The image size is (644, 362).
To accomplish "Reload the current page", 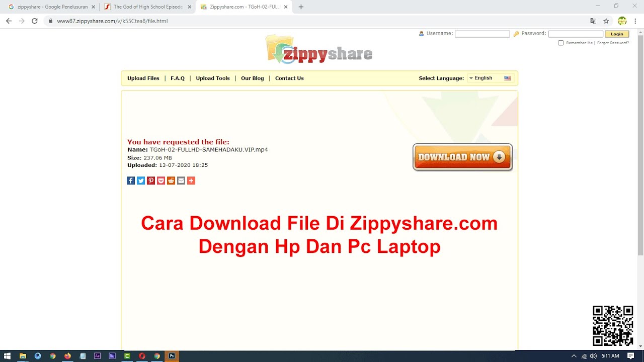I will (x=35, y=21).
